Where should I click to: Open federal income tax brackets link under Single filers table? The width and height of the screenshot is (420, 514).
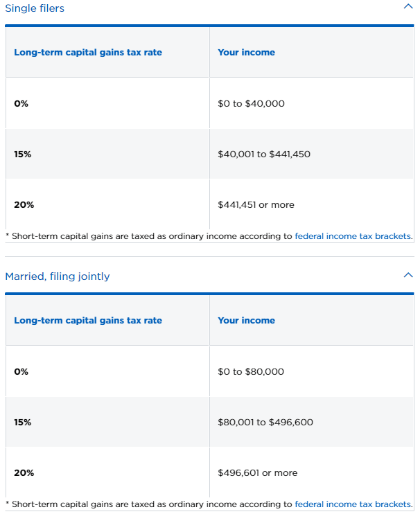click(x=353, y=236)
